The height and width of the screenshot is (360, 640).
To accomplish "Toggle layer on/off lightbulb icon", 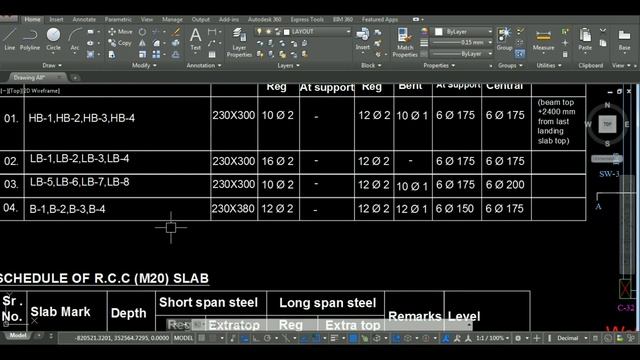I will (x=259, y=31).
